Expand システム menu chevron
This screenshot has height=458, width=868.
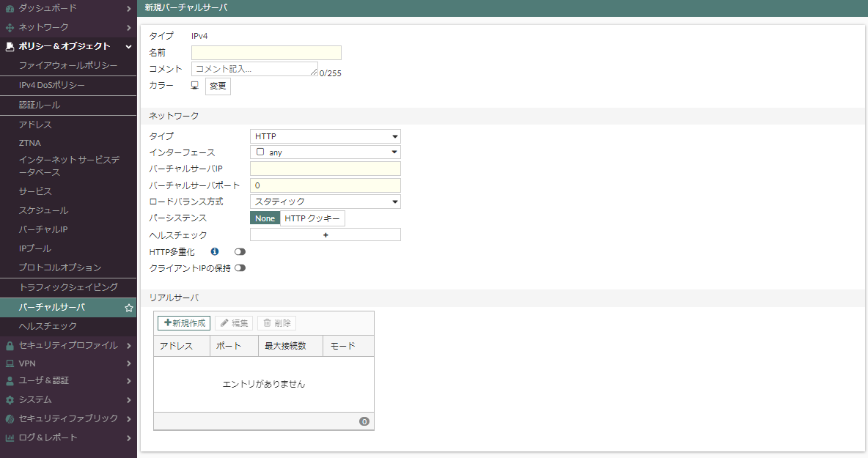[x=129, y=400]
